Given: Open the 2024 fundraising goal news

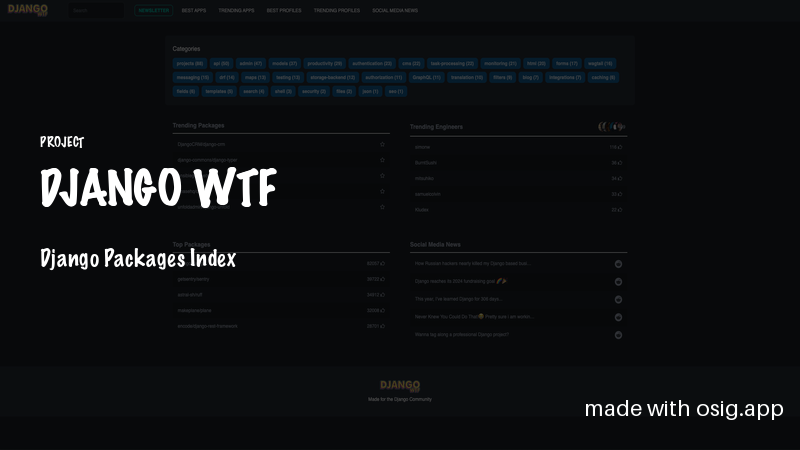Looking at the screenshot, I should 460,281.
